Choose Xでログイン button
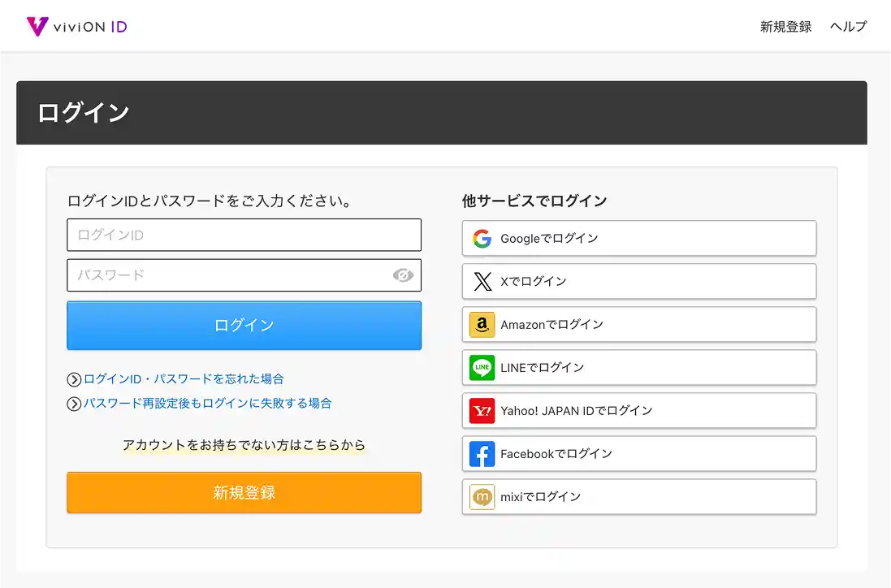The width and height of the screenshot is (891, 588). [639, 281]
